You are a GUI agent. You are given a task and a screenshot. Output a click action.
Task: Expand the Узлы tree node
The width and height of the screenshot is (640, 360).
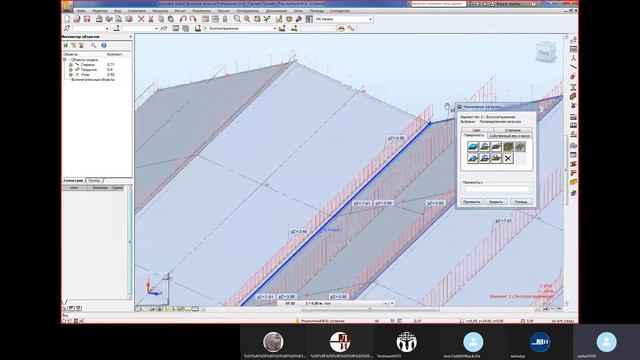(x=71, y=75)
